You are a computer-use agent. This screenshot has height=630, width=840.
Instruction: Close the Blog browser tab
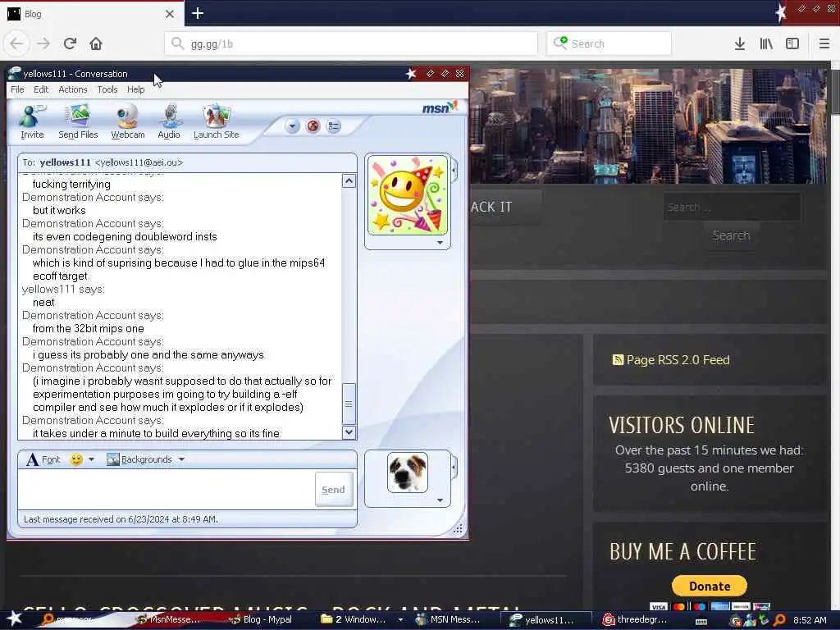170,14
